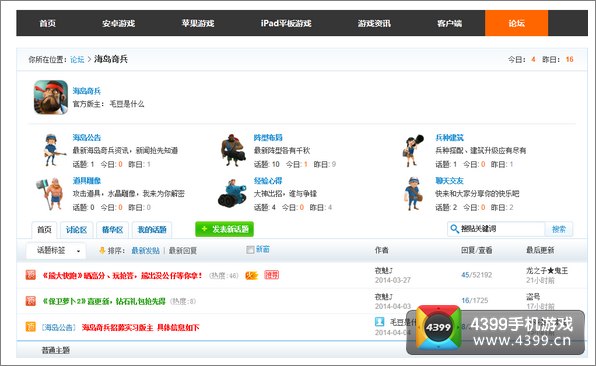Open the 海岛公告 board link

coord(87,138)
